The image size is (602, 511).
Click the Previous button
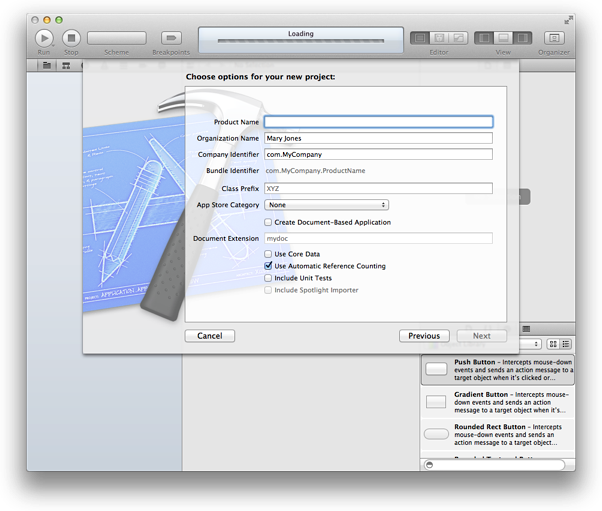[x=424, y=336]
